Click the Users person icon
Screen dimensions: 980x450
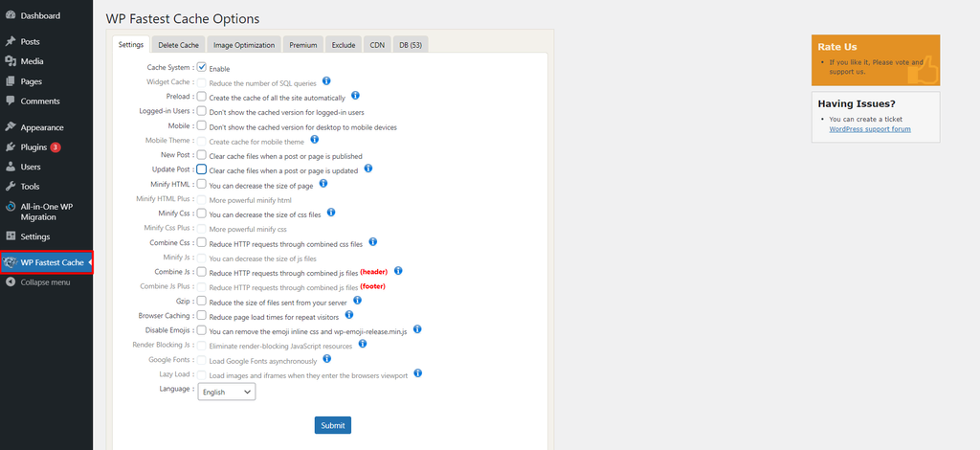(x=10, y=167)
